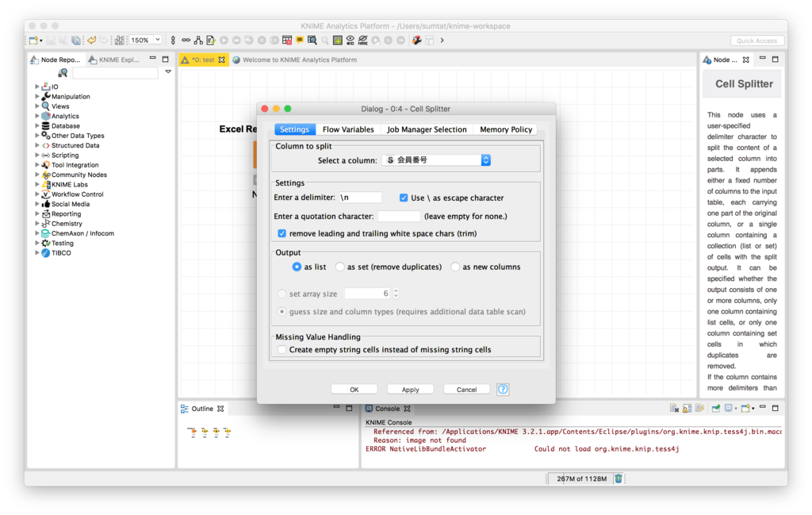
Task: Toggle trim leading and trailing whitespace checkbox
Action: click(282, 233)
